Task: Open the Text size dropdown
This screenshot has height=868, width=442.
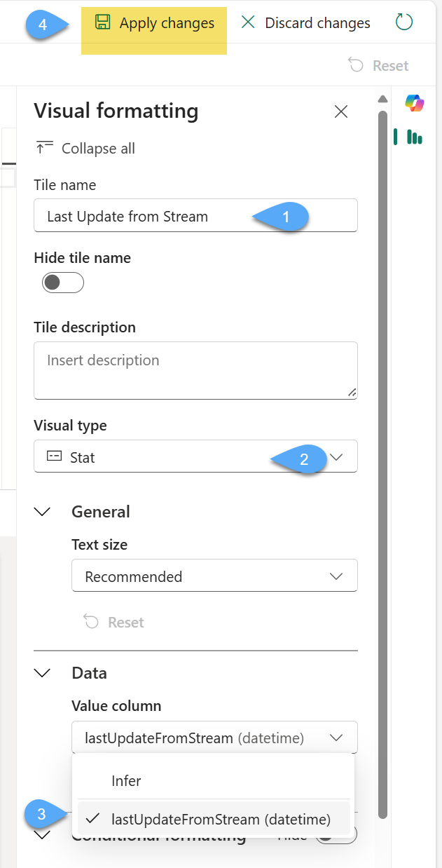Action: [214, 576]
